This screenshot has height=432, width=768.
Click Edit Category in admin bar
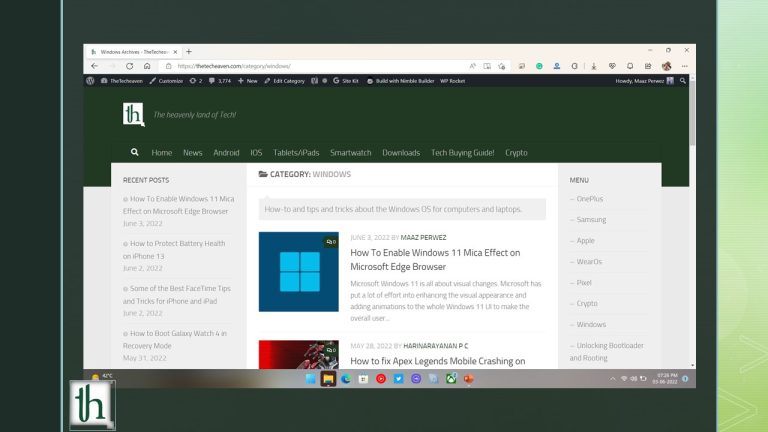[285, 81]
